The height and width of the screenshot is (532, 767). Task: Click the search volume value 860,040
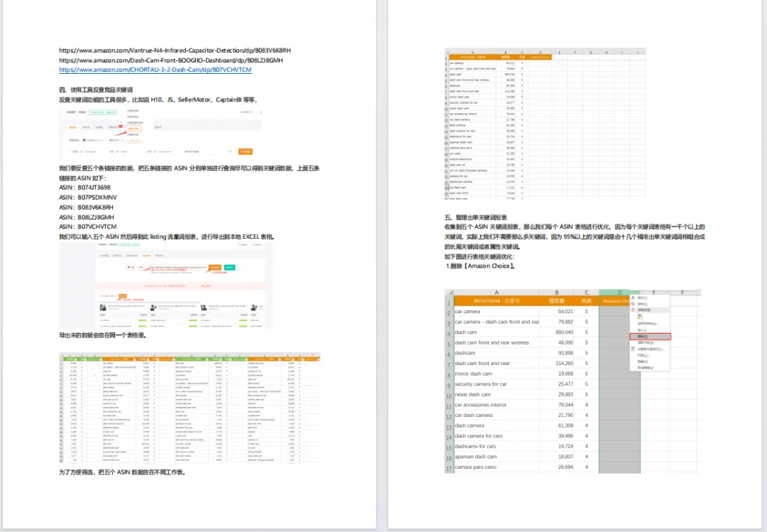564,332
